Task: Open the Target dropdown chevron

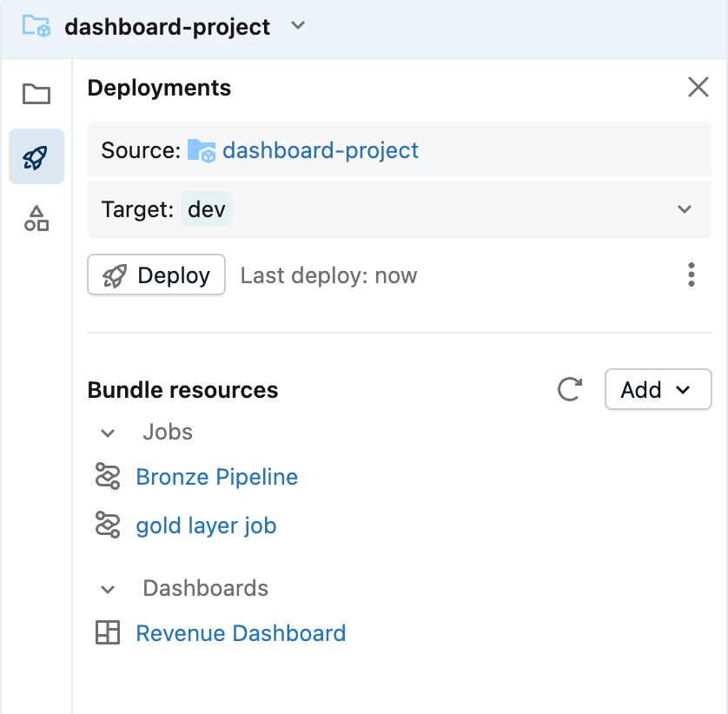Action: pos(685,209)
